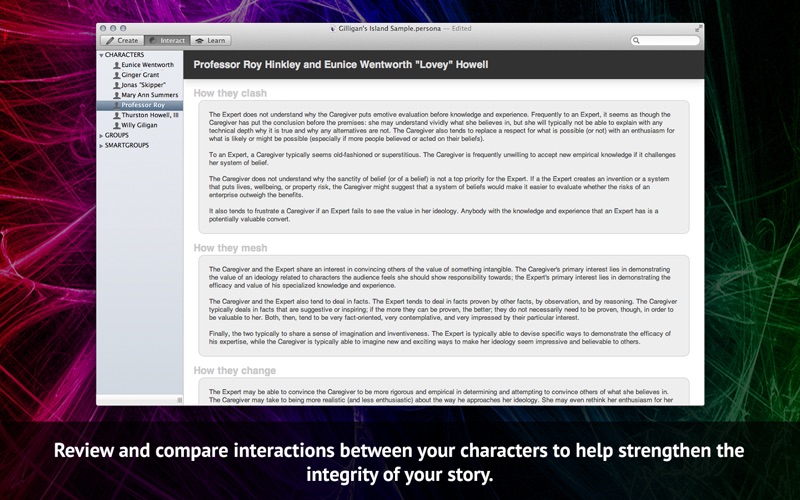Click the GROUPS label in the sidebar
The height and width of the screenshot is (500, 800).
point(117,135)
